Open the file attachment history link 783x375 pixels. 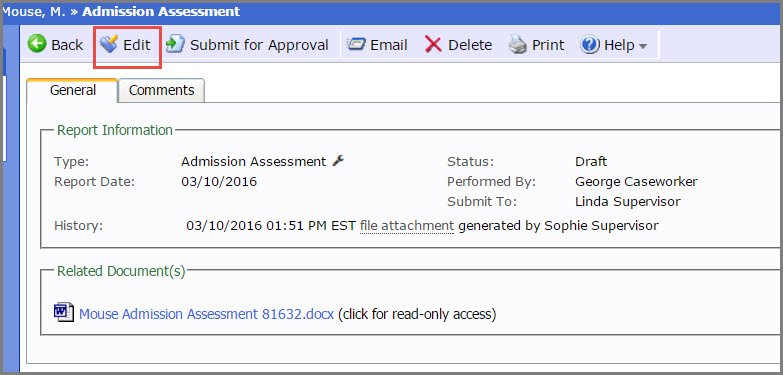(x=406, y=226)
